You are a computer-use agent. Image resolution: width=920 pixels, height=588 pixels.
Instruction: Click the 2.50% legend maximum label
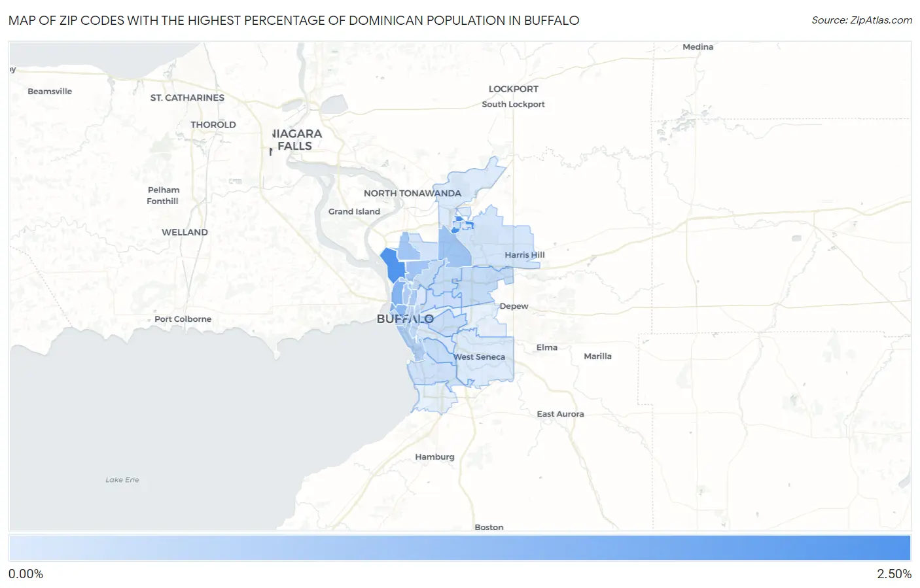click(x=894, y=574)
